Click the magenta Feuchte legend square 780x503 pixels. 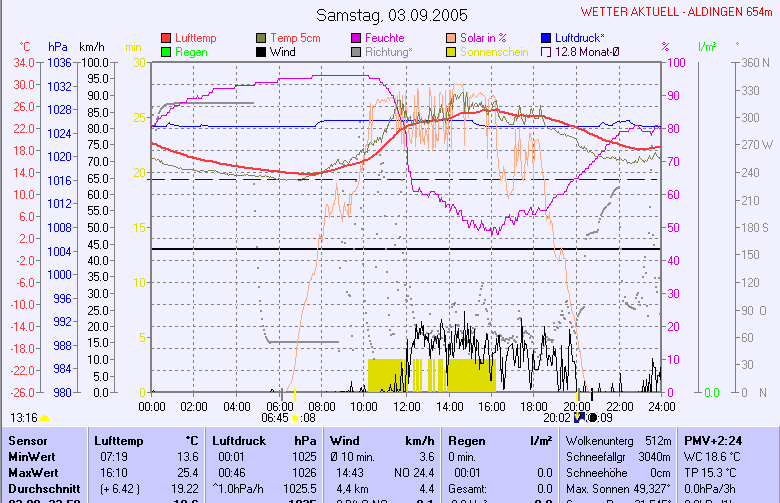[x=357, y=38]
